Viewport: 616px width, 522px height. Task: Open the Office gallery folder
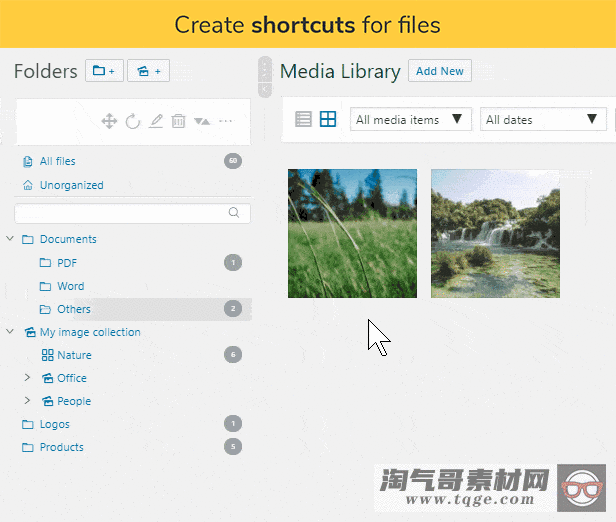pos(72,378)
